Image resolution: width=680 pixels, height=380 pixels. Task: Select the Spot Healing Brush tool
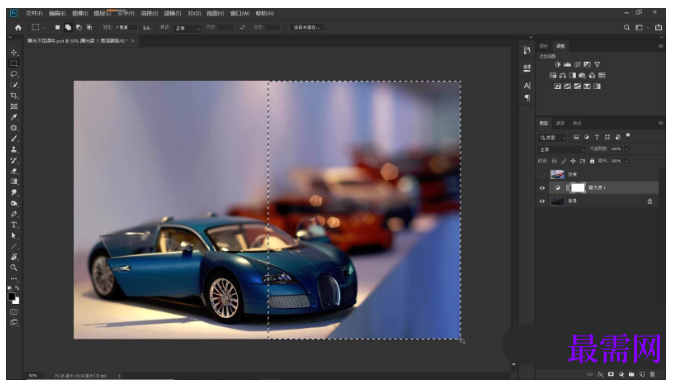[x=14, y=128]
